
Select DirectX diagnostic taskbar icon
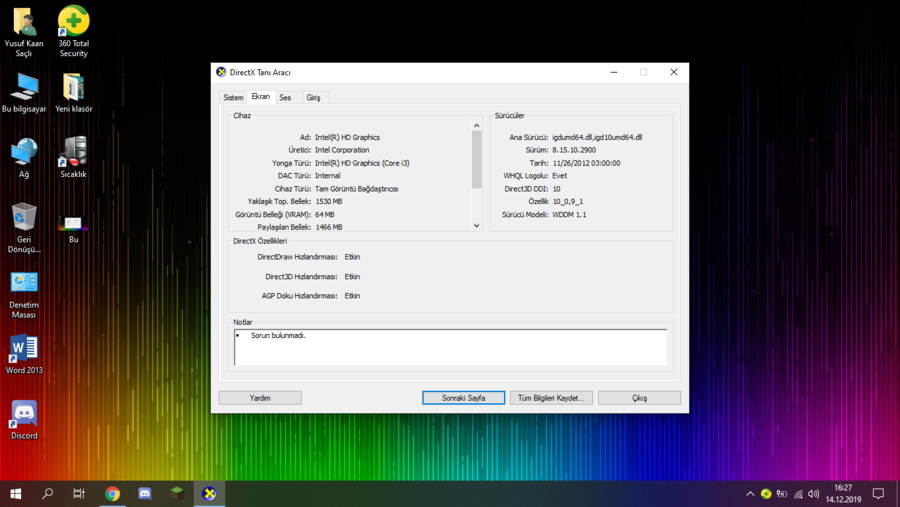[x=209, y=494]
